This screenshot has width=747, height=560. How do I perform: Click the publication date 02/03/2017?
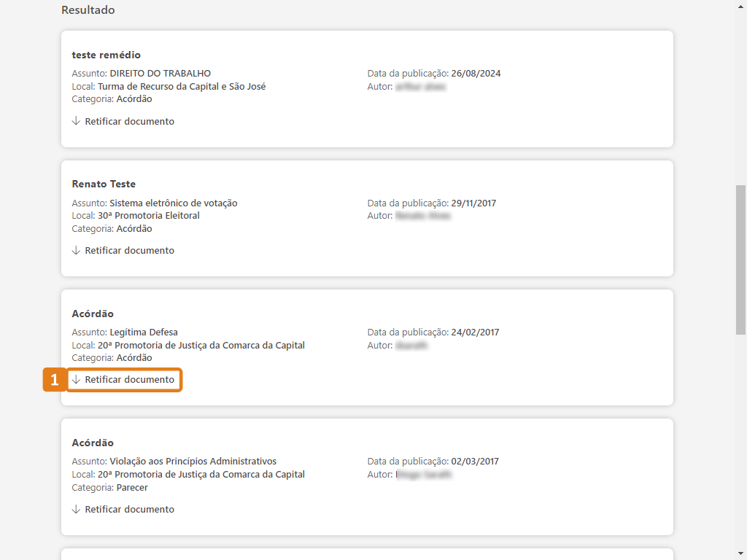(x=475, y=462)
